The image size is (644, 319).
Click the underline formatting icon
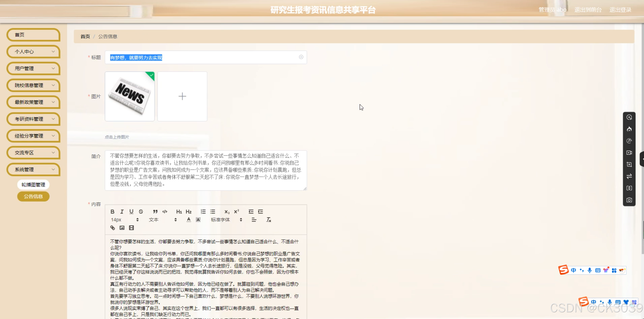[x=131, y=212]
